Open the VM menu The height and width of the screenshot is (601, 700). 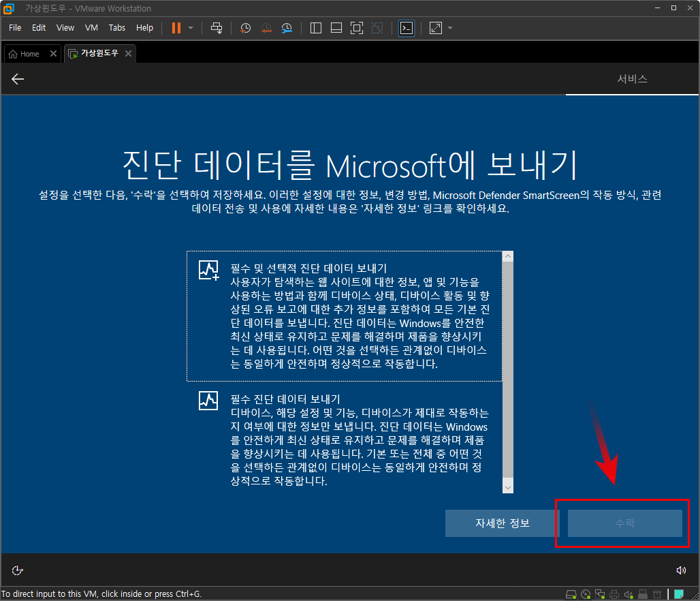91,28
